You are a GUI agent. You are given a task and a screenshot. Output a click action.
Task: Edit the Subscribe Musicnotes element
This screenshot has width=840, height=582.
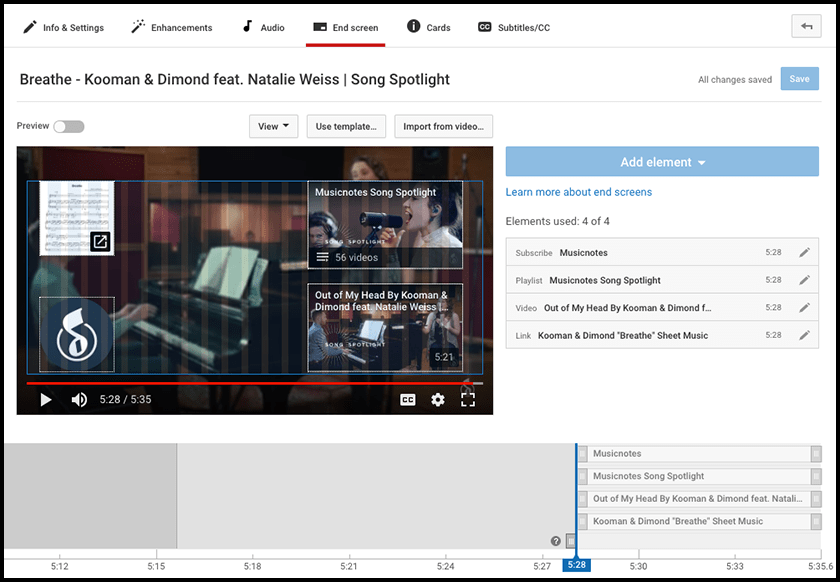(x=804, y=252)
